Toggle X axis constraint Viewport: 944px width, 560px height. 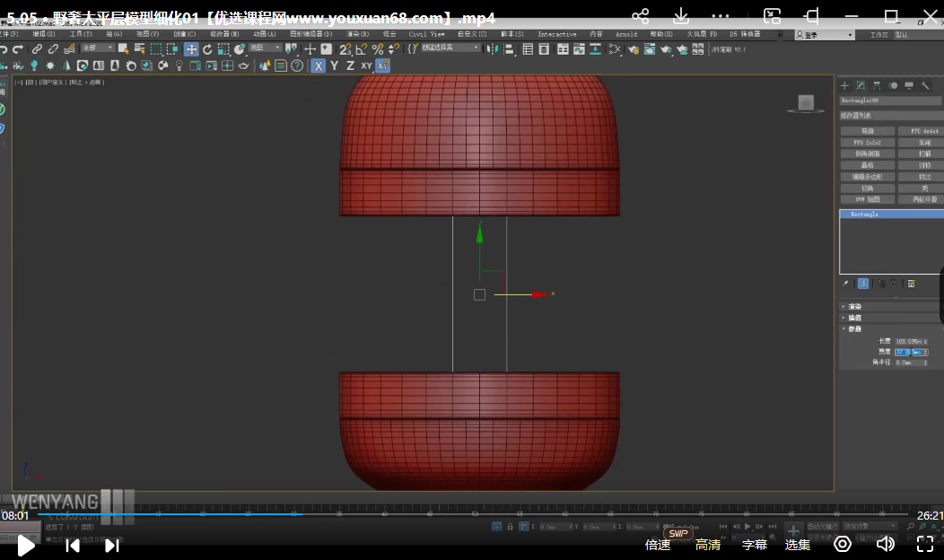click(319, 66)
